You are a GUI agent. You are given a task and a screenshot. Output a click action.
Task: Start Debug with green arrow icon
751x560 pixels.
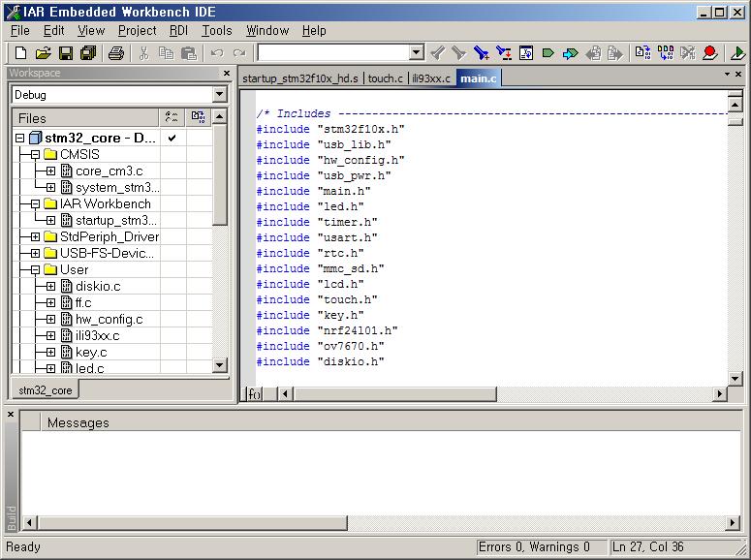[x=737, y=52]
